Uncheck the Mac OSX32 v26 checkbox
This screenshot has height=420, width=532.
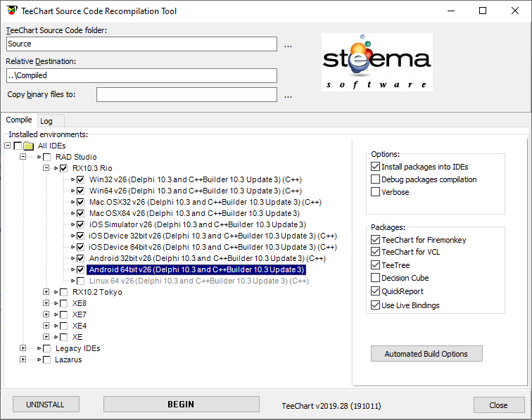click(x=80, y=202)
